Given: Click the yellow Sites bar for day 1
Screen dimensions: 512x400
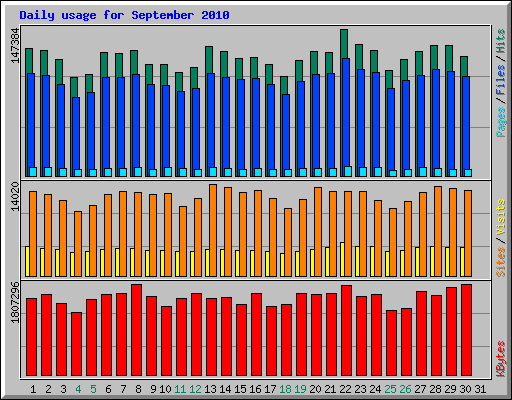Looking at the screenshot, I should coord(27,261).
